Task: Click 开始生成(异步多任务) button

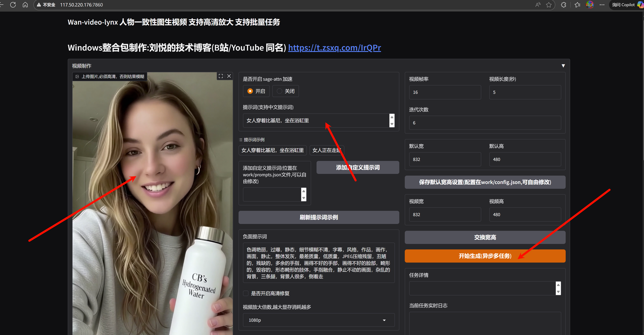Action: [485, 256]
